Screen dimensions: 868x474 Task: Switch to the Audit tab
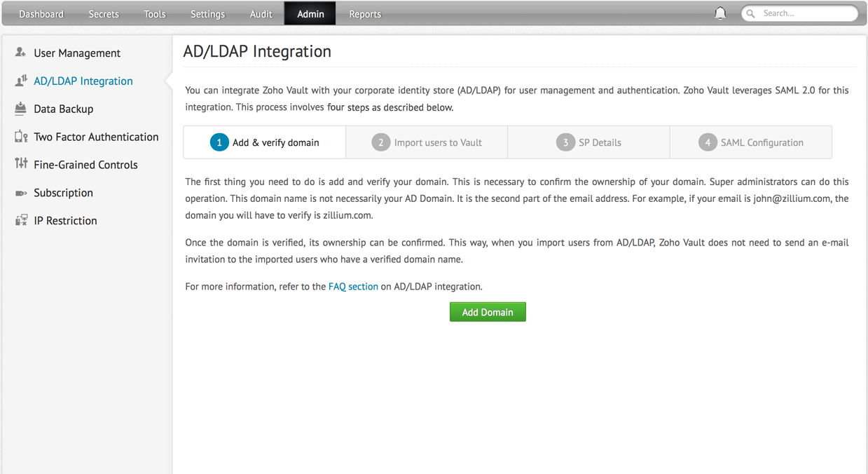(261, 13)
